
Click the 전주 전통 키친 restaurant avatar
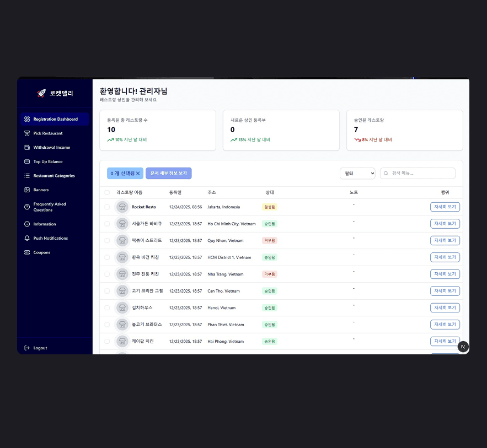point(122,274)
